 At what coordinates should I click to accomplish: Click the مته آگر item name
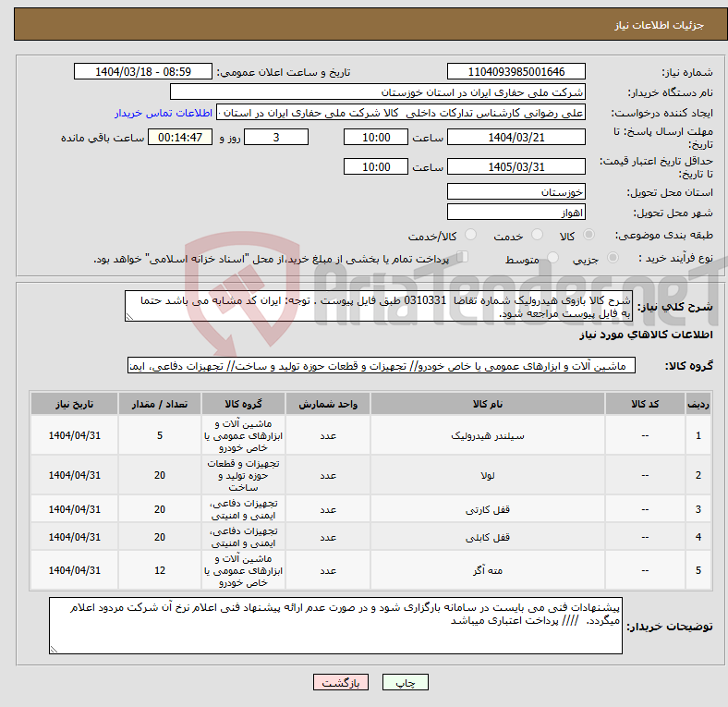488,571
